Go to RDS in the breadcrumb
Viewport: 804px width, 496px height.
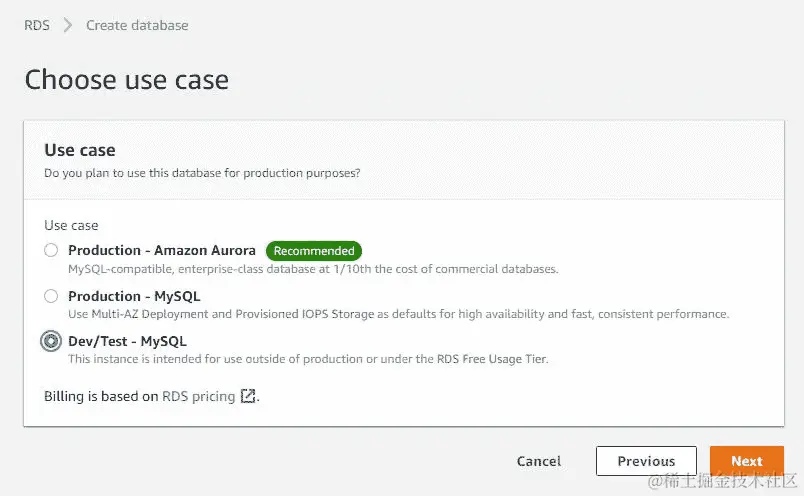[37, 25]
